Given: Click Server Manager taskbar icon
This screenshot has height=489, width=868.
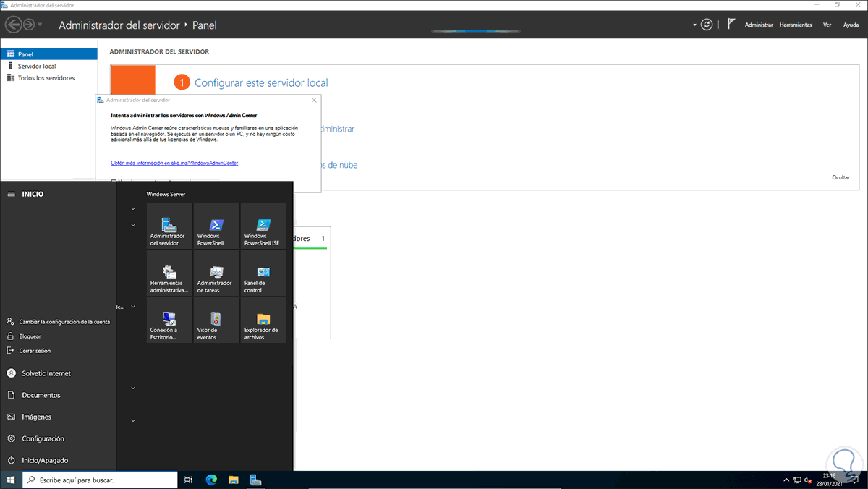Looking at the screenshot, I should coord(255,480).
